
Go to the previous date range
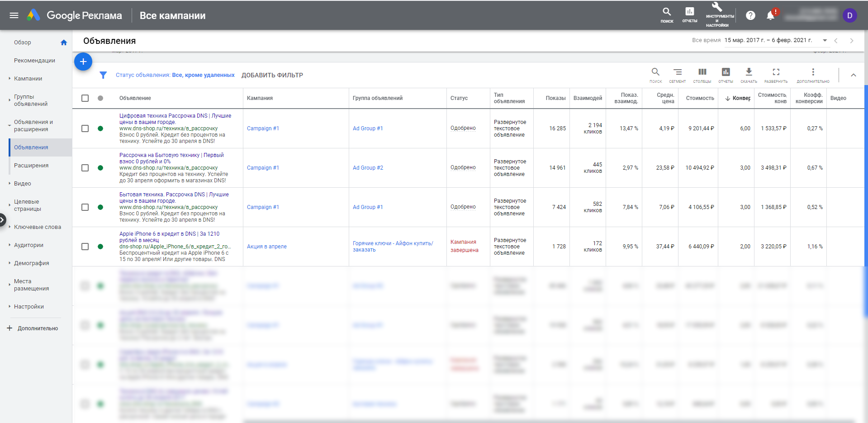pyautogui.click(x=836, y=41)
